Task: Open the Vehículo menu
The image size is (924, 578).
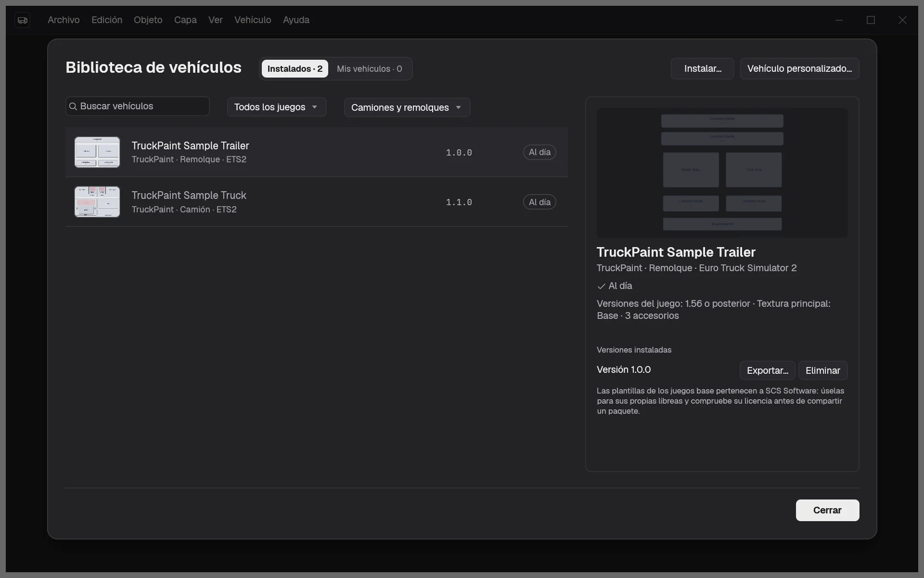Action: 253,20
